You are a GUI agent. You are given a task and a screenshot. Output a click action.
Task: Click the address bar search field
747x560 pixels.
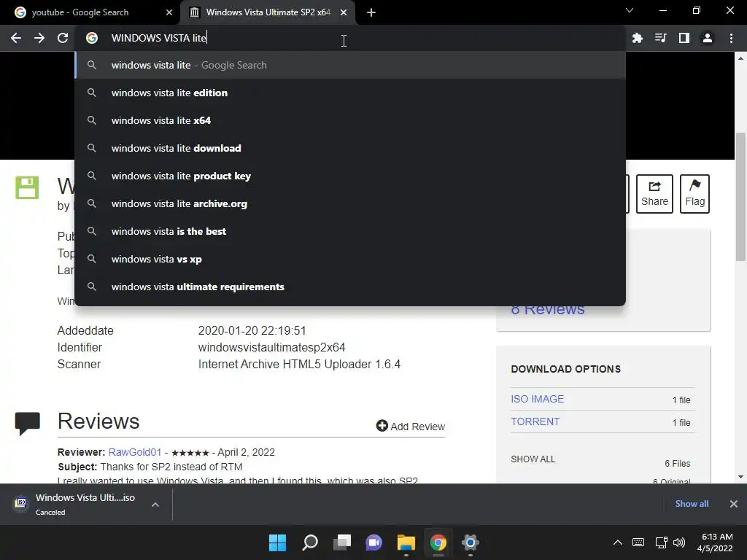click(350, 38)
